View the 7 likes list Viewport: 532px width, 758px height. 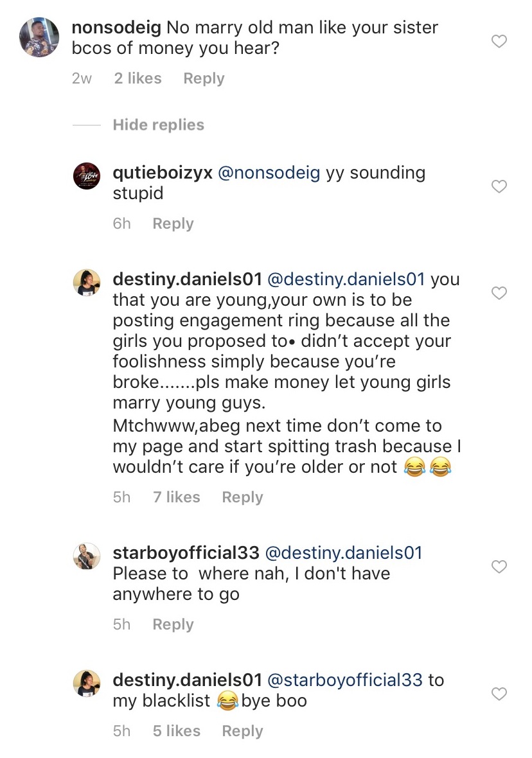coord(176,497)
